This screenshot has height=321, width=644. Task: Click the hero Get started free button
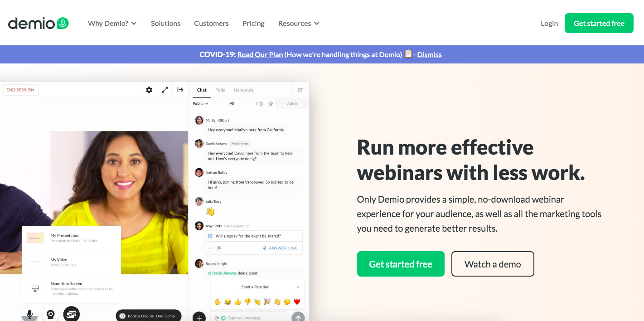401,264
